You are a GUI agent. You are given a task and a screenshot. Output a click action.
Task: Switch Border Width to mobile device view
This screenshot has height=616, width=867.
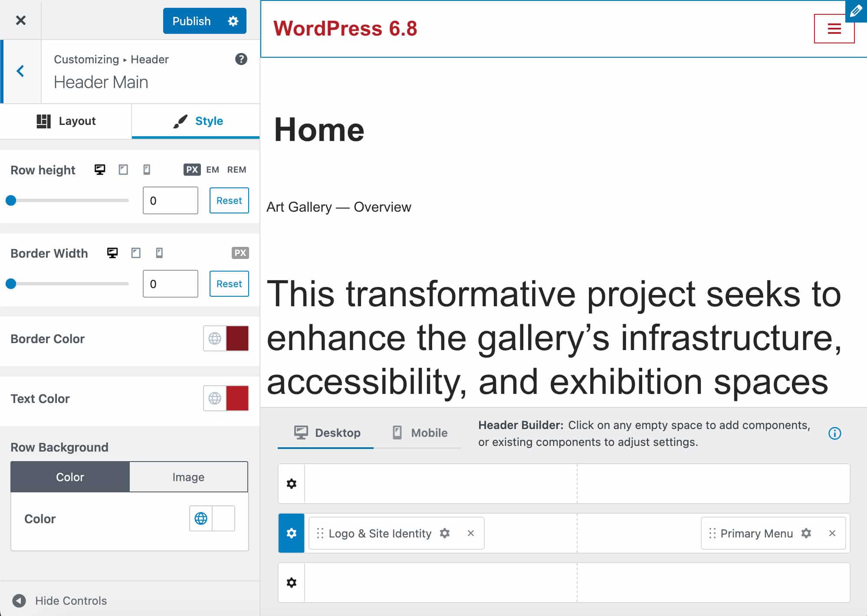[159, 253]
